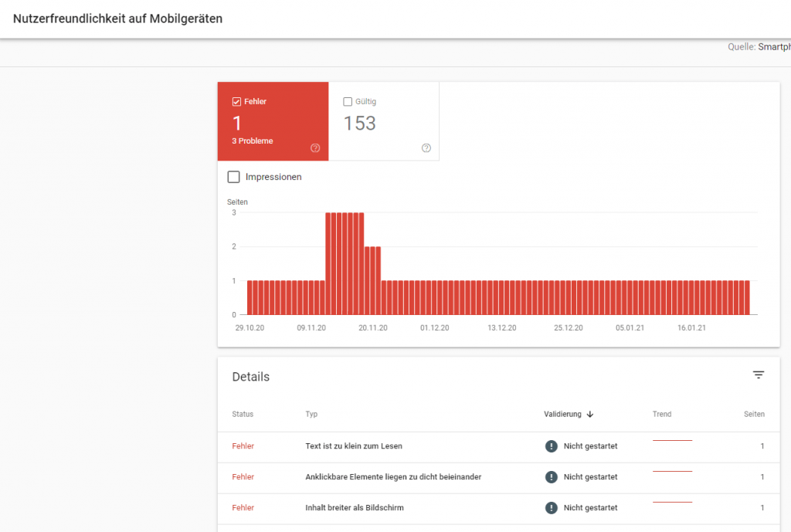
Task: Click the Status column header
Action: click(243, 414)
